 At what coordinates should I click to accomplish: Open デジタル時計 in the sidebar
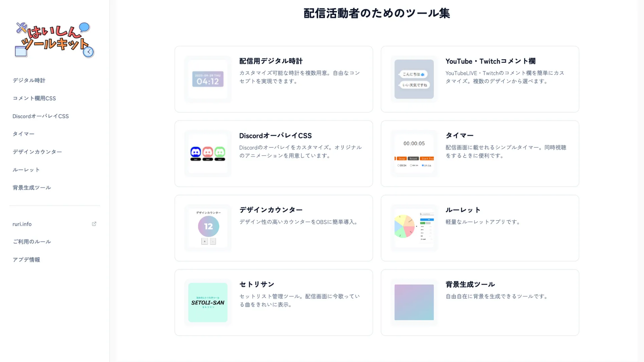point(29,80)
